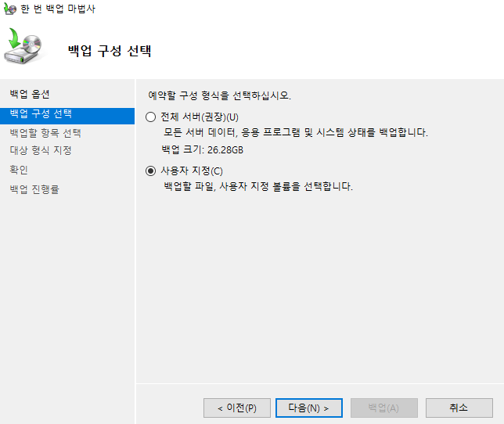The height and width of the screenshot is (424, 504).
Task: Click the 다음(N) > button
Action: pos(309,408)
